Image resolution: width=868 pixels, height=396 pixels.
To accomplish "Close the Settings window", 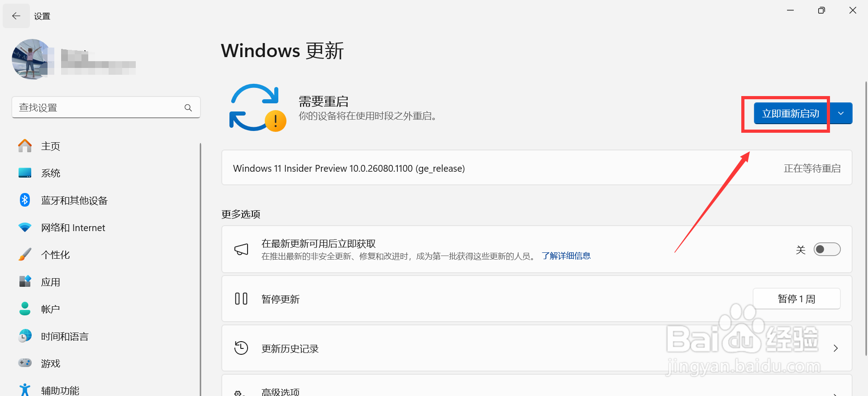I will click(853, 10).
